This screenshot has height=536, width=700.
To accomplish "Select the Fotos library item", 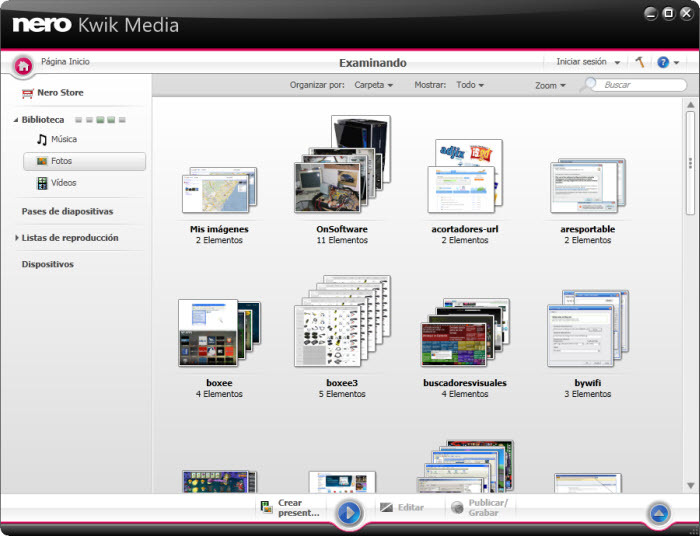I will (x=84, y=161).
